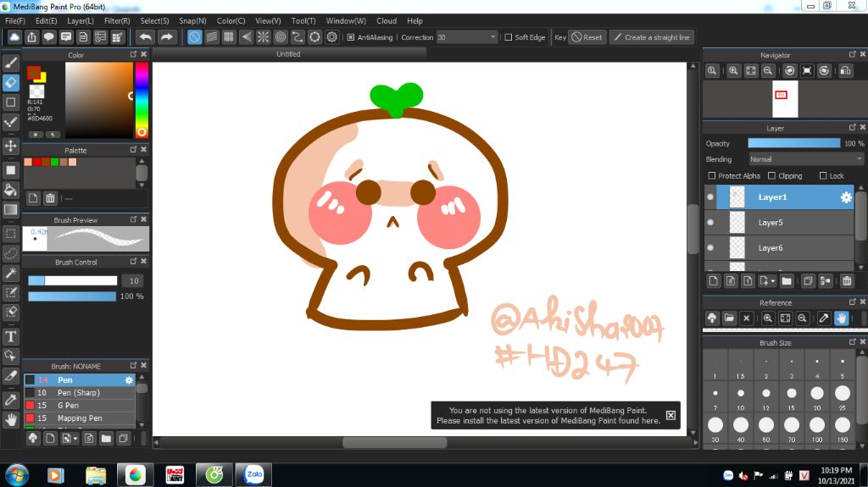868x487 pixels.
Task: Select the Brush tool in left toolbar
Action: coord(10,63)
